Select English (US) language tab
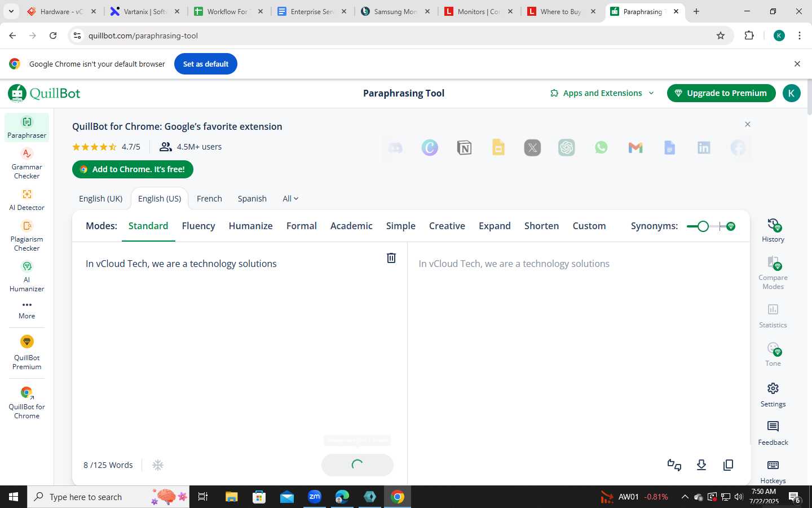812x508 pixels. point(160,199)
